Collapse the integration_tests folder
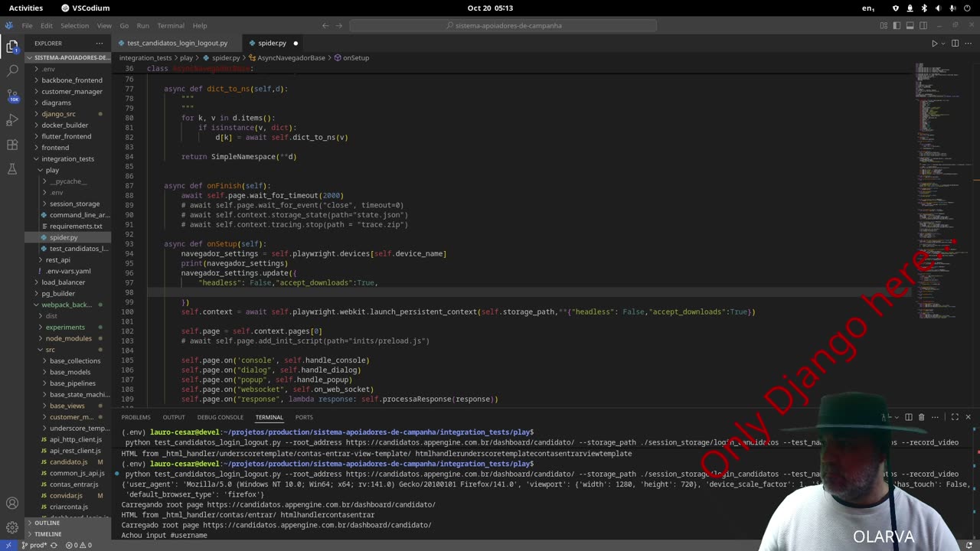980x551 pixels. (x=69, y=159)
